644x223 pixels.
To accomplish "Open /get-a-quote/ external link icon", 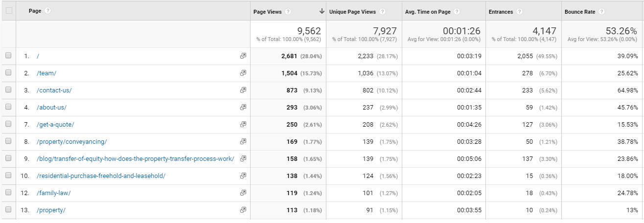I will 243,125.
